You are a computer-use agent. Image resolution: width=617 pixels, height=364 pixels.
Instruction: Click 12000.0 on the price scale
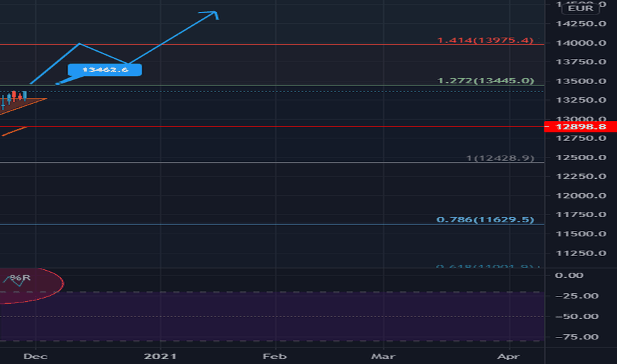click(581, 196)
